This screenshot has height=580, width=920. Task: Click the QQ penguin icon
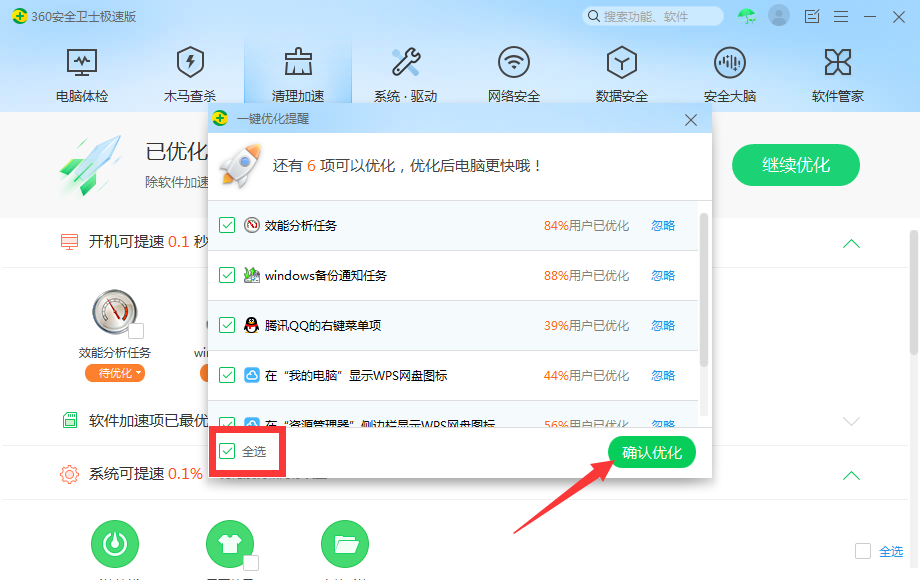coord(252,325)
